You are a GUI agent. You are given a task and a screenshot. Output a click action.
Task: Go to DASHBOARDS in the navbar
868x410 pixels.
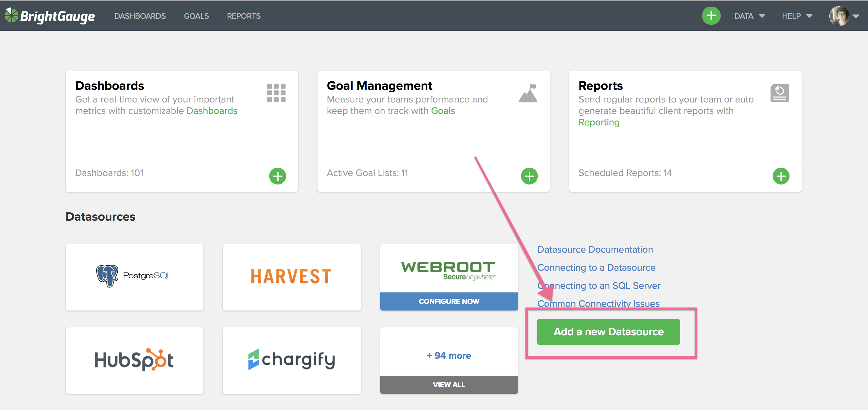[x=140, y=16]
